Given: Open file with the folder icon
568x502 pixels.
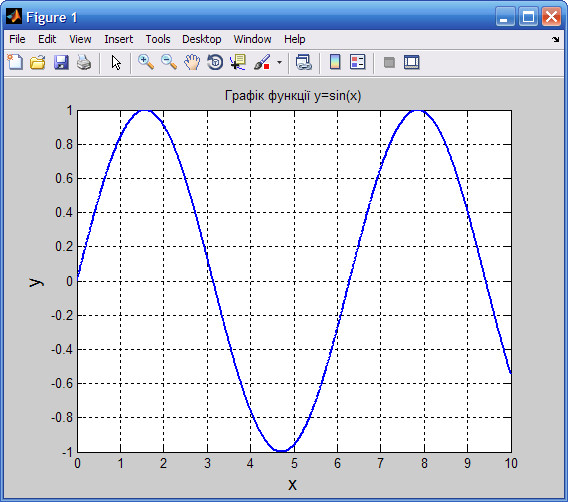Looking at the screenshot, I should pos(38,63).
